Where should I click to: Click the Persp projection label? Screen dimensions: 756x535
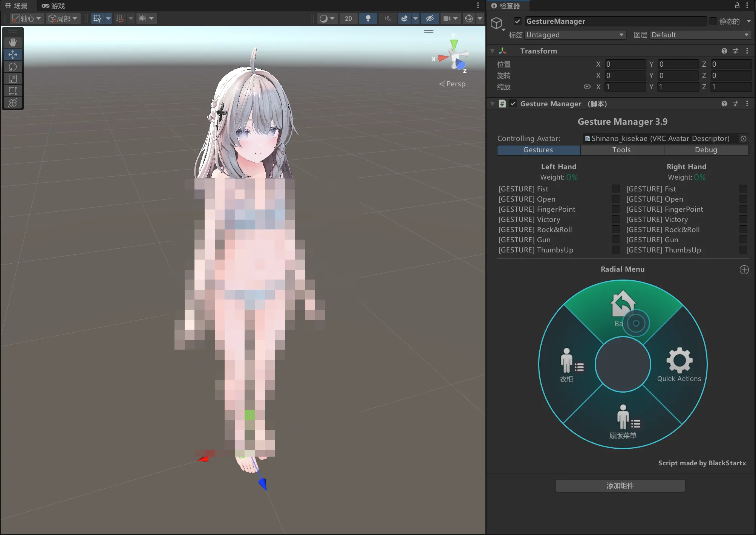pos(452,84)
